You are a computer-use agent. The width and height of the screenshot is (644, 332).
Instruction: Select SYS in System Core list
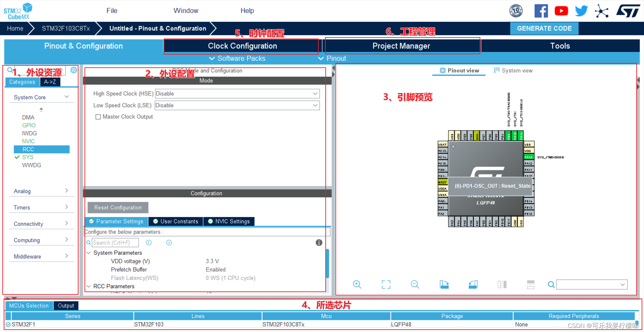pyautogui.click(x=28, y=157)
